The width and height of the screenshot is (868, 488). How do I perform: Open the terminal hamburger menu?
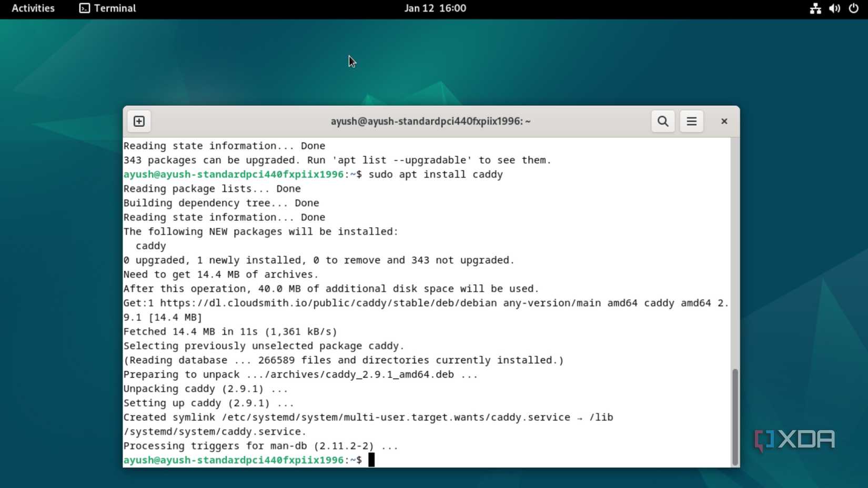click(691, 121)
